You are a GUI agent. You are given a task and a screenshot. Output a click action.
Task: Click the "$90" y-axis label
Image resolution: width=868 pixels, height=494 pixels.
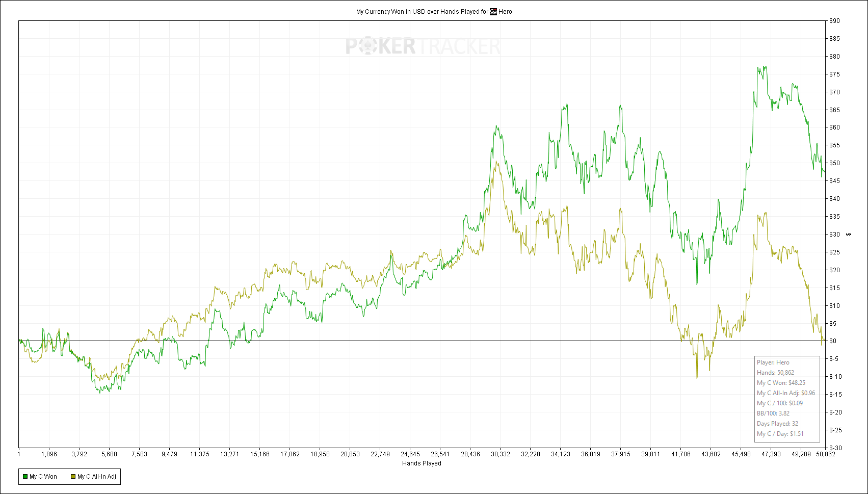(x=834, y=21)
